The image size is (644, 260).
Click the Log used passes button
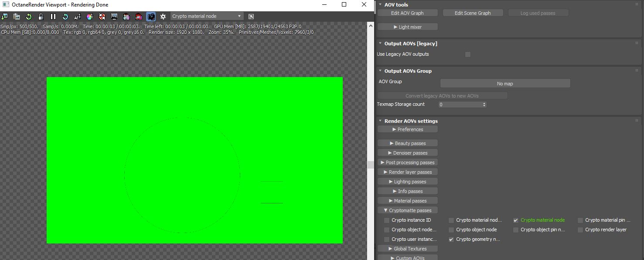click(538, 13)
